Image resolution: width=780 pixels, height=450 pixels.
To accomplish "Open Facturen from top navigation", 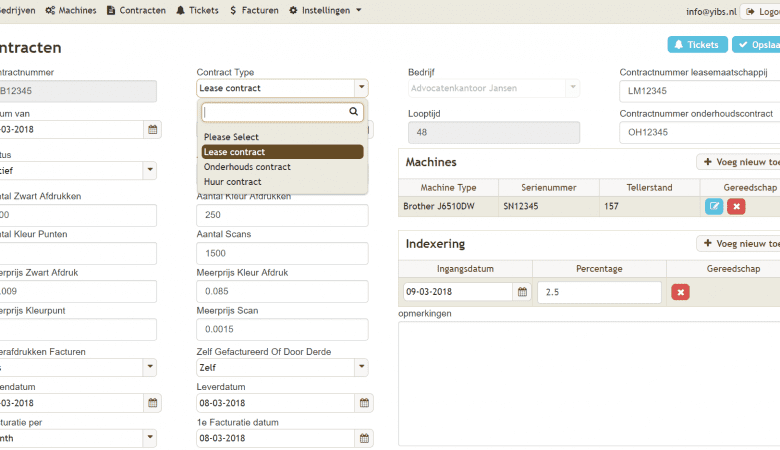I will tap(252, 10).
